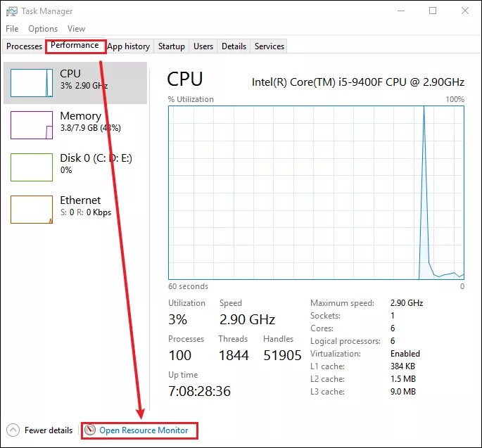Screen dimensions: 482x448
Task: Maximize the Task Manager window
Action: (x=433, y=11)
